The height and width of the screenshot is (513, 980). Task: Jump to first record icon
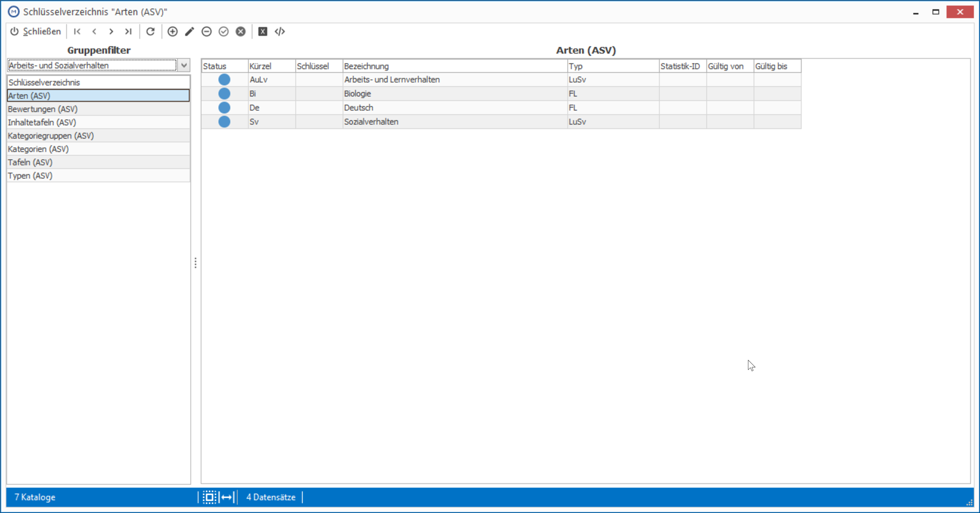(x=77, y=32)
